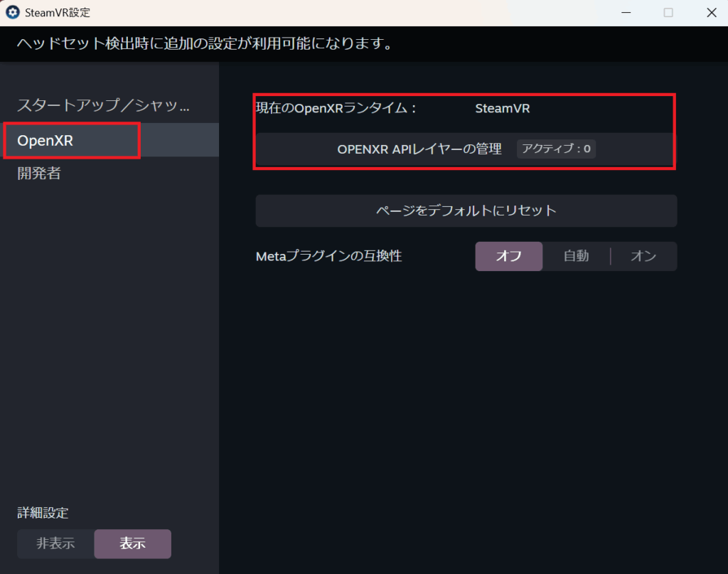Close the SteamVR設定 window
The width and height of the screenshot is (728, 574).
tap(711, 13)
